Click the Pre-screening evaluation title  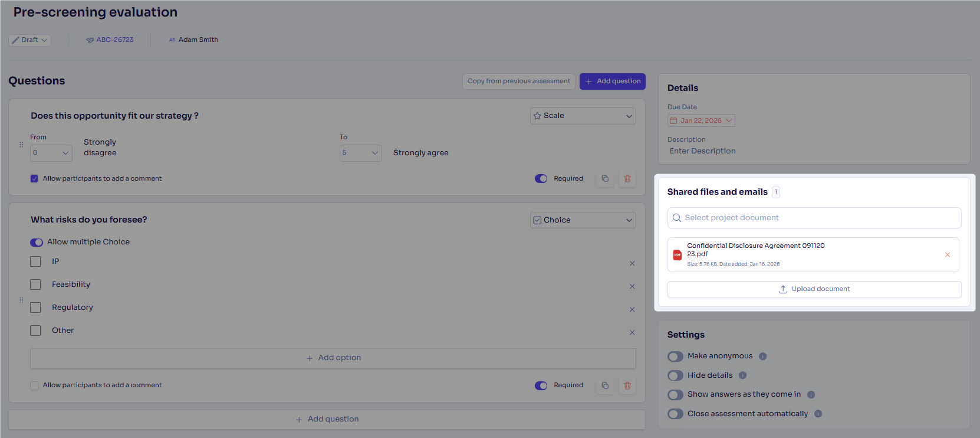click(x=96, y=12)
